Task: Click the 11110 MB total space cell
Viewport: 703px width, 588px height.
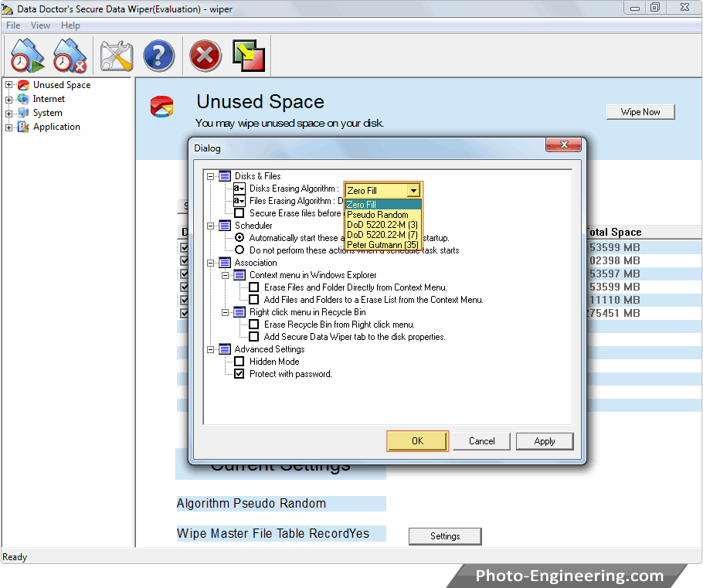Action: pos(614,300)
